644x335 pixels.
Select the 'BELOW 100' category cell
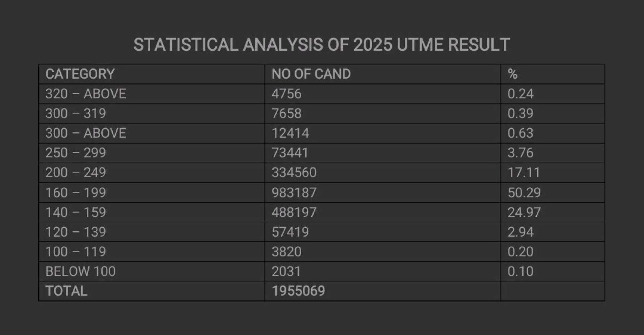80,271
